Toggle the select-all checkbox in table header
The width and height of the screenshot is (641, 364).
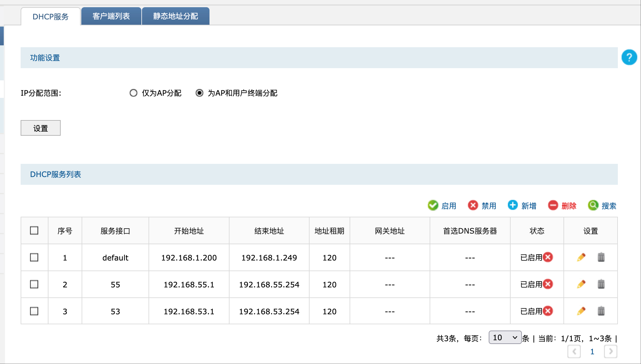coord(34,230)
